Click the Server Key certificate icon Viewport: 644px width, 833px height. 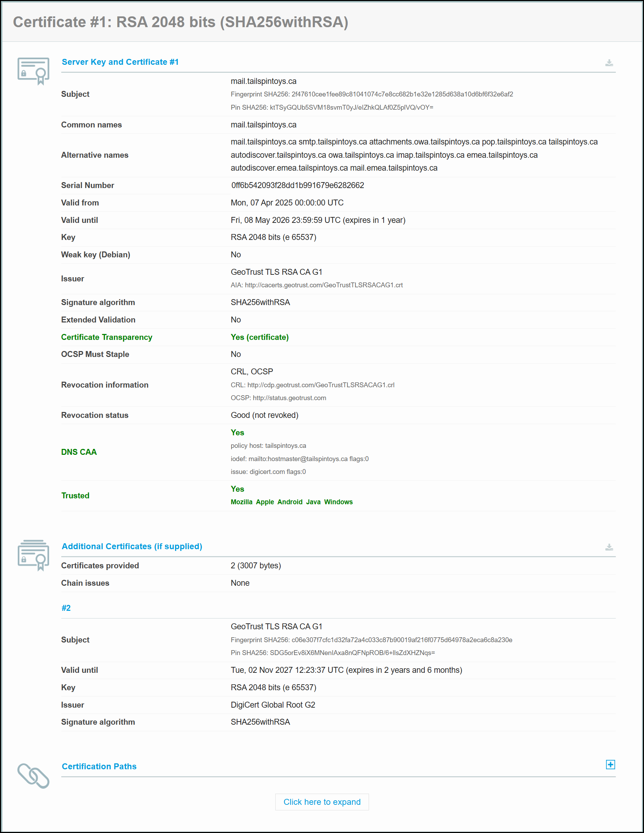33,71
